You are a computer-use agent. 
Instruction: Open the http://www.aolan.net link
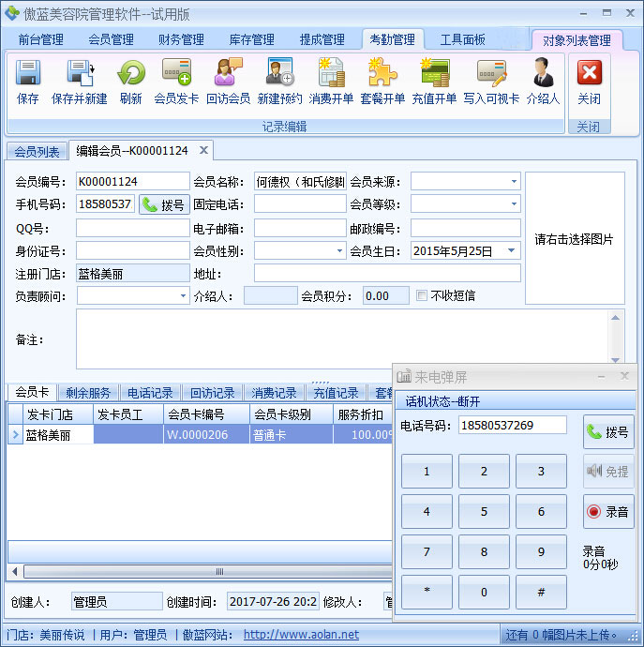click(x=301, y=635)
